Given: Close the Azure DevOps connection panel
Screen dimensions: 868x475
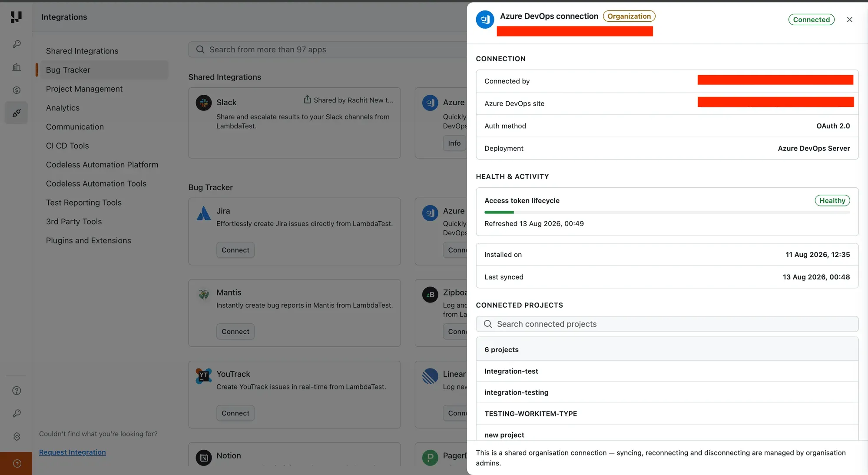Looking at the screenshot, I should (849, 20).
